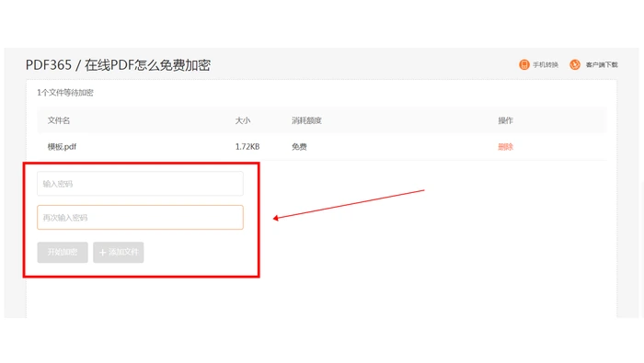The image size is (644, 363).
Task: Click the 开始加密 button
Action: [x=63, y=252]
